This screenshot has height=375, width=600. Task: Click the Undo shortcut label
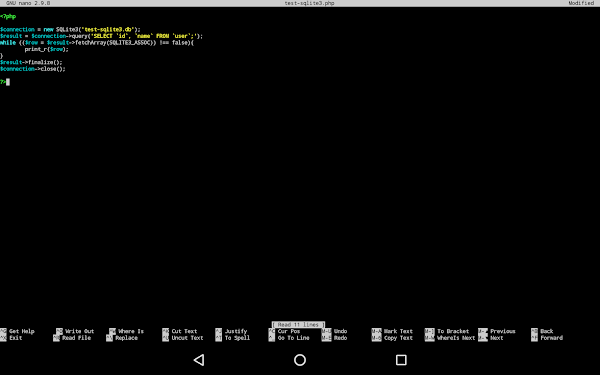(x=340, y=331)
